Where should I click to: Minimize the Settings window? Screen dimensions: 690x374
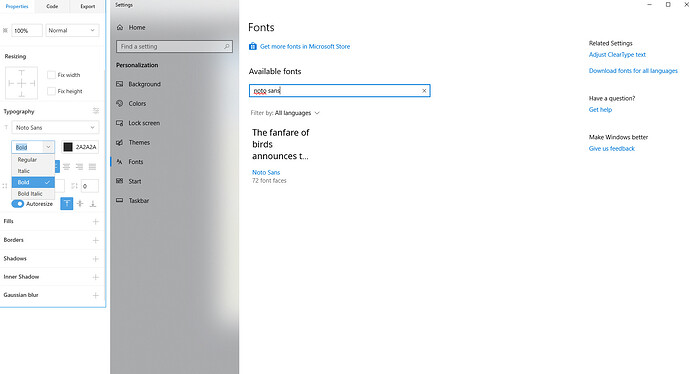click(x=650, y=4)
